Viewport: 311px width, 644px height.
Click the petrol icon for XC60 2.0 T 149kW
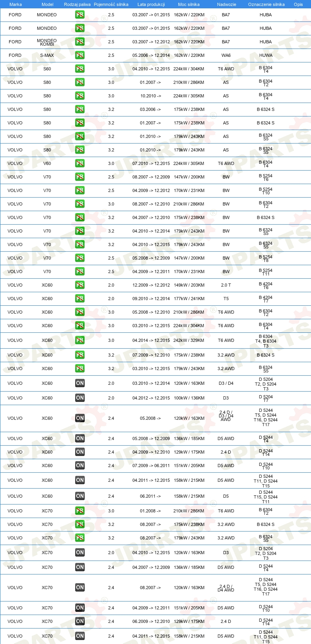[x=80, y=285]
